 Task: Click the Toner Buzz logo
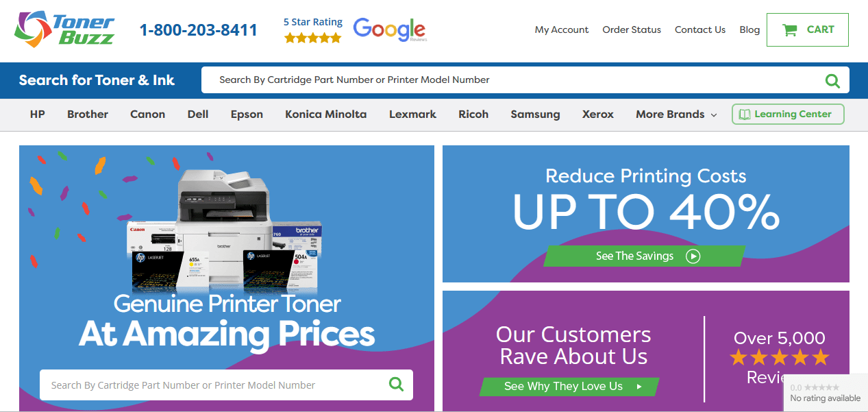pyautogui.click(x=65, y=29)
